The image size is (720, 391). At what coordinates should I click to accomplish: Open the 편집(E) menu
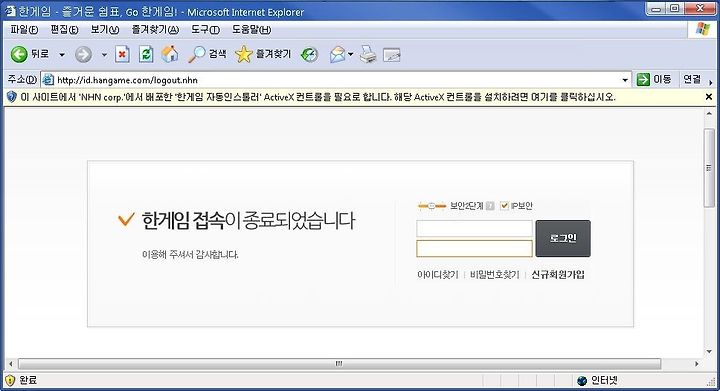click(64, 30)
